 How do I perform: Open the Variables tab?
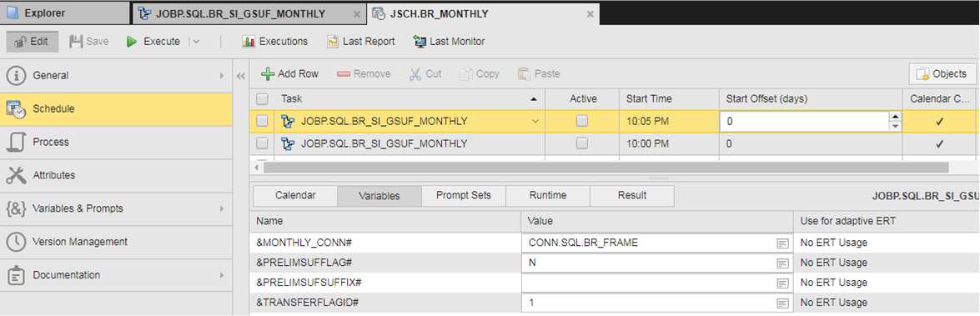coord(379,195)
